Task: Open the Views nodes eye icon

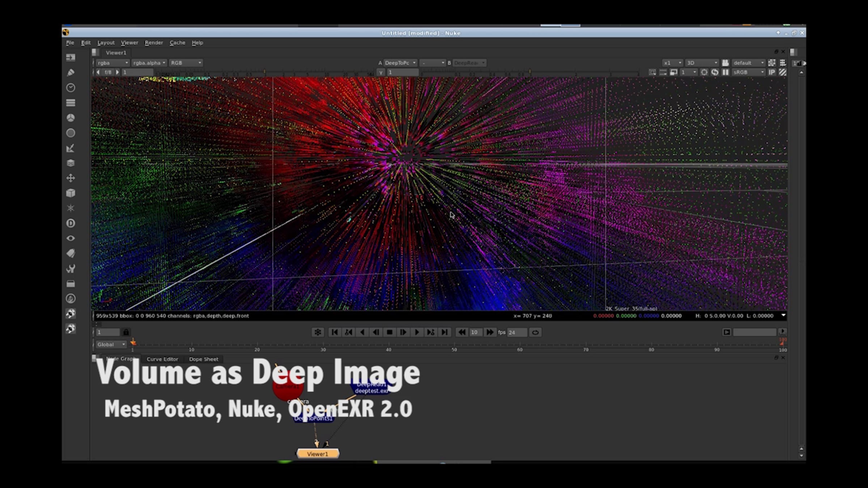Action: [x=71, y=238]
